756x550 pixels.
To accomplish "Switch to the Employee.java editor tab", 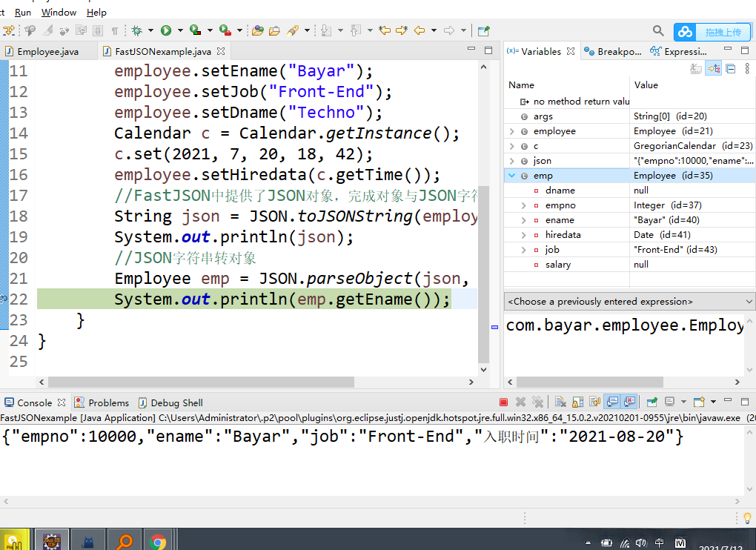I will (x=47, y=52).
